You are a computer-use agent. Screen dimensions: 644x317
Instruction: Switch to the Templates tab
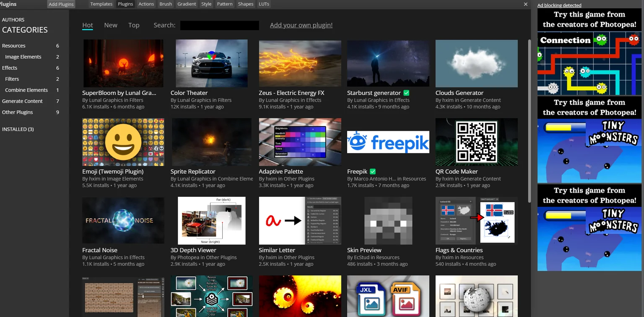tap(101, 4)
